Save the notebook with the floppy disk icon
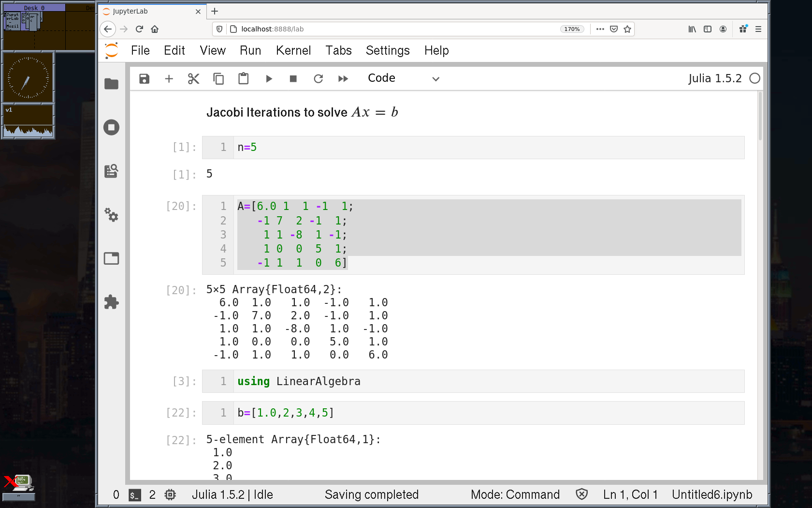The height and width of the screenshot is (508, 812). pyautogui.click(x=144, y=78)
